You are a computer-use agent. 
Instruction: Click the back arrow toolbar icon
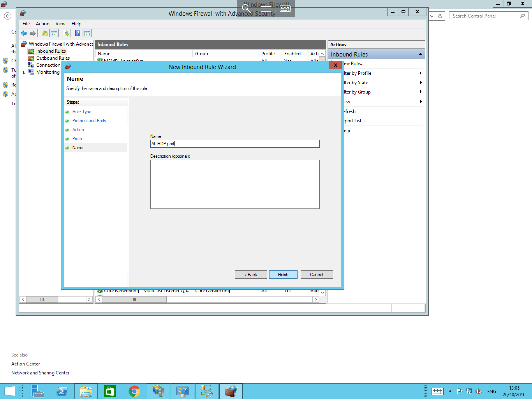(24, 33)
